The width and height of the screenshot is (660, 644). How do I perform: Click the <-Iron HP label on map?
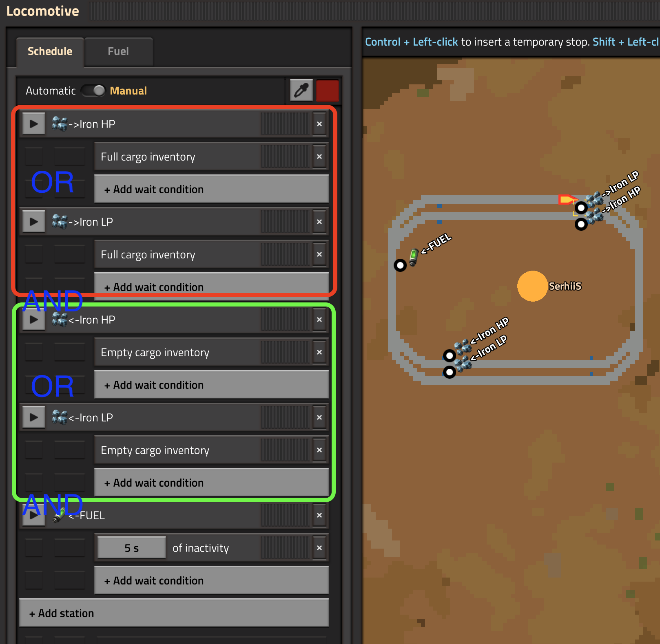tap(489, 331)
